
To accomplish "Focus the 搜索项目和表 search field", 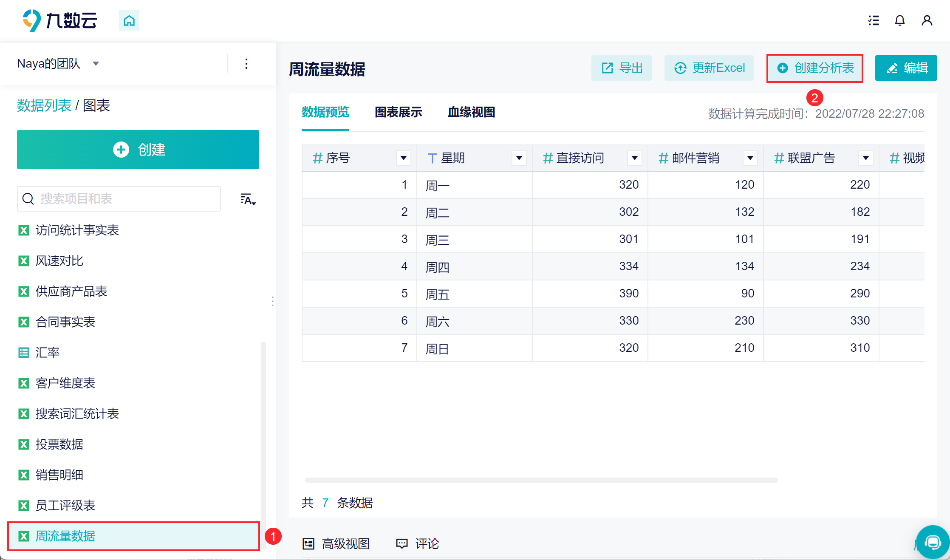I will pos(127,199).
